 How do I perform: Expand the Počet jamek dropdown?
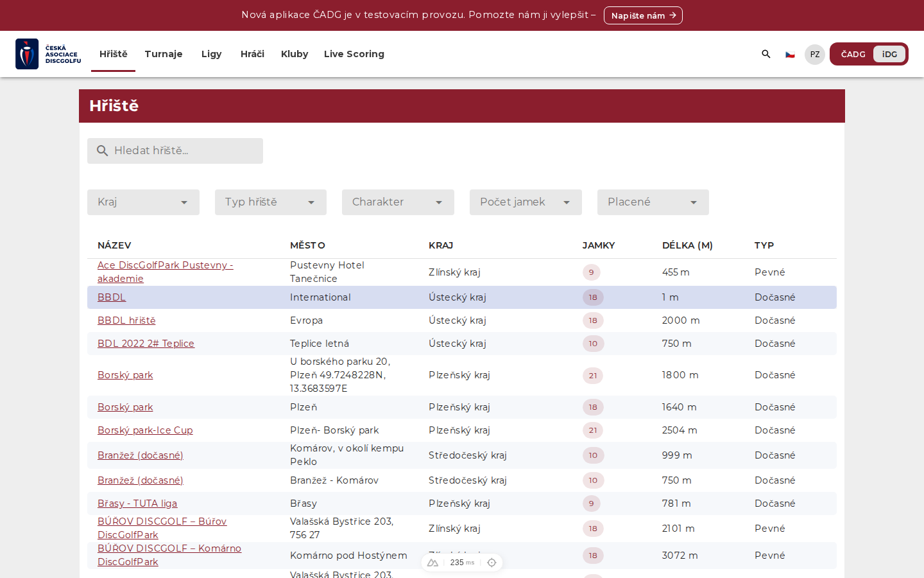pyautogui.click(x=526, y=202)
